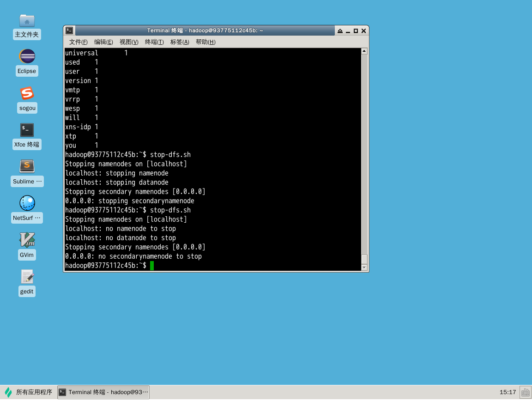Click scrollbar up arrow in terminal
The image size is (532, 414).
click(x=364, y=51)
